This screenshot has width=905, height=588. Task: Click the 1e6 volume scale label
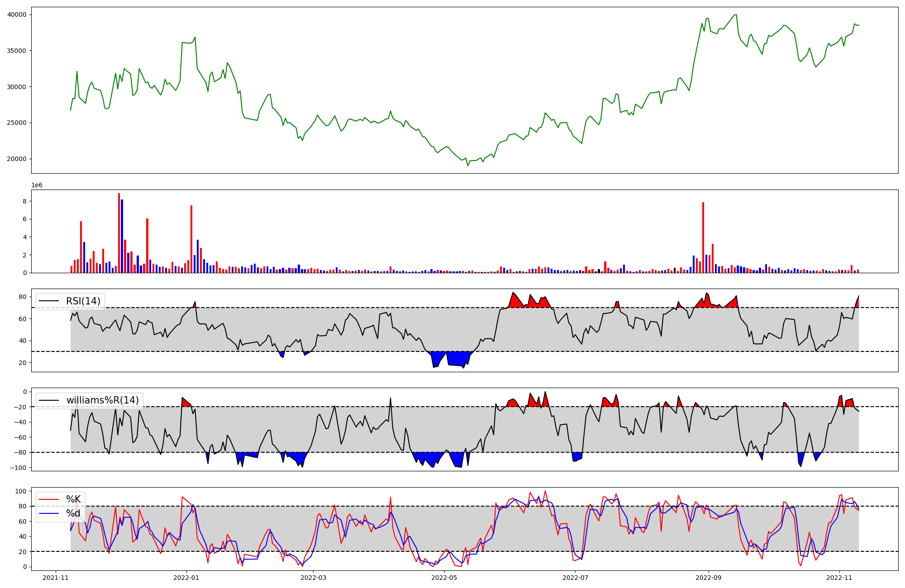(x=37, y=185)
